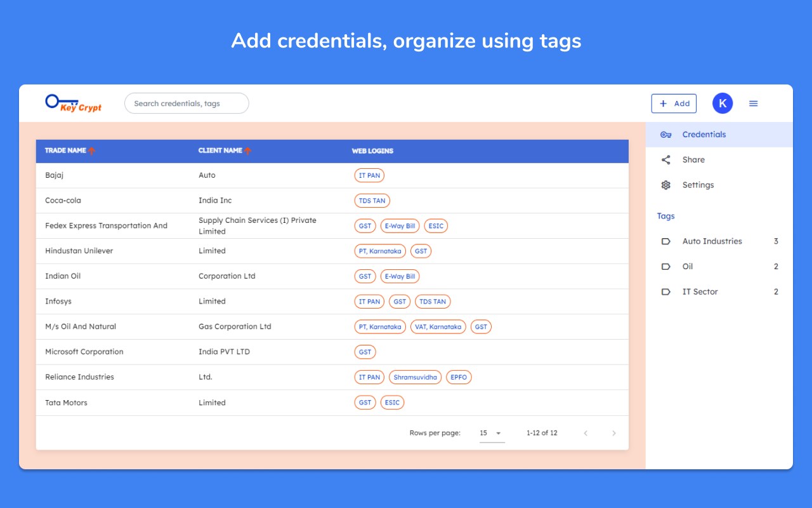Screen dimensions: 812x508
Task: Filter by Auto Industries tag
Action: coord(719,241)
